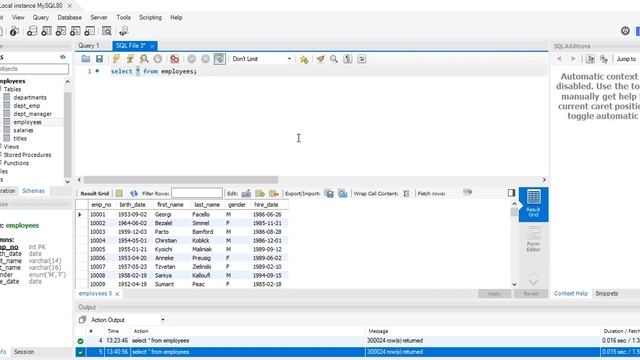Refresh result grid with the circular arrows icon
640x360 pixels.
point(133,193)
